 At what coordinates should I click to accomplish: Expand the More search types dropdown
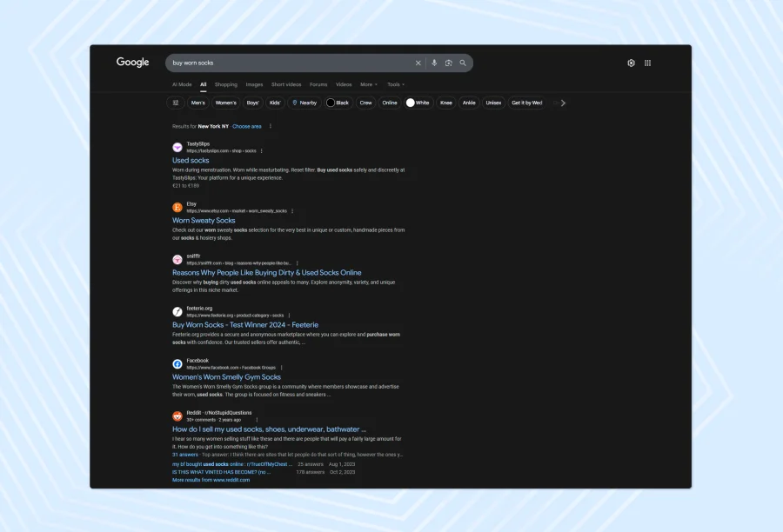point(368,84)
